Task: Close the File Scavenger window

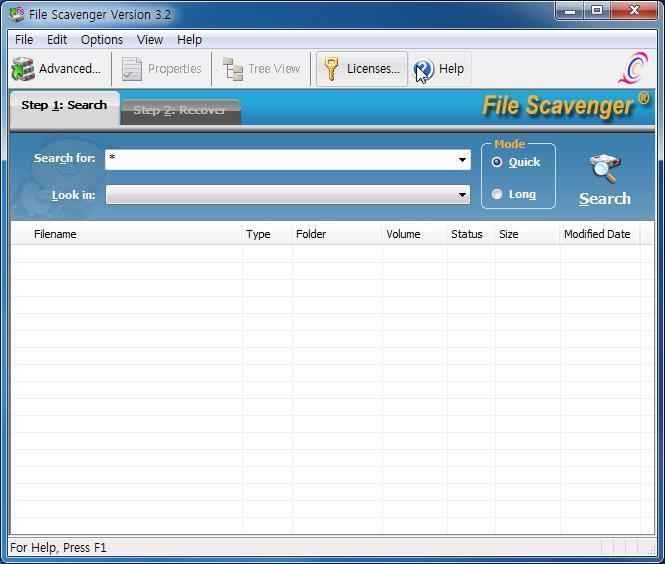Action: (x=634, y=10)
